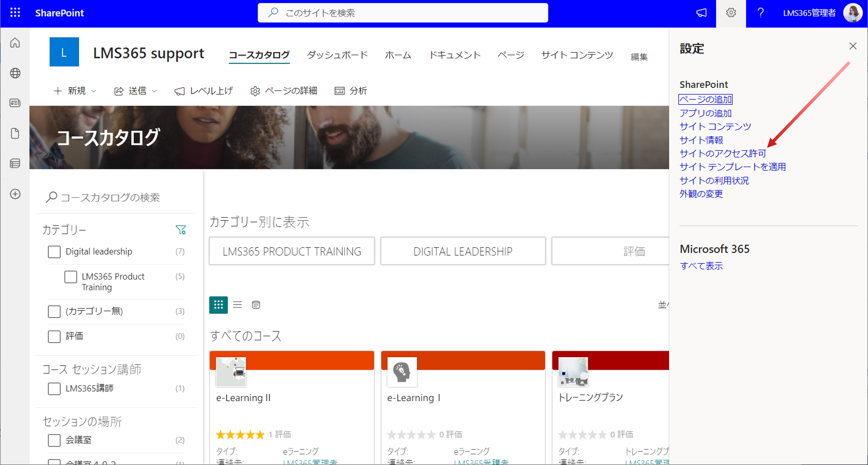Viewport: 868px width, 465px height.
Task: Select the ダッシュボード nav tab
Action: (337, 55)
